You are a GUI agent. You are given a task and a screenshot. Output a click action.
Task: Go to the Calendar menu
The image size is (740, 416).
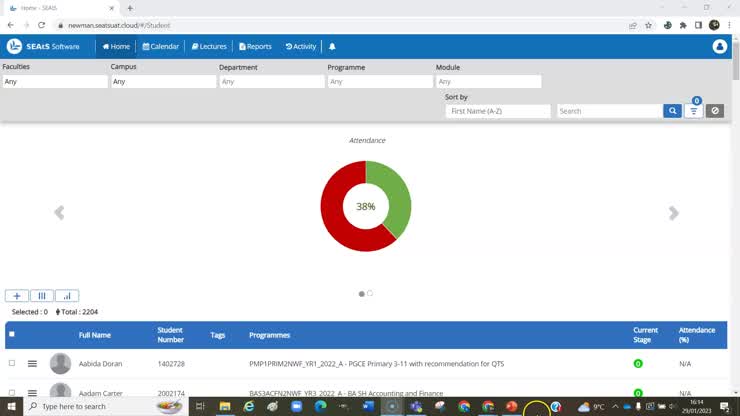(x=161, y=47)
